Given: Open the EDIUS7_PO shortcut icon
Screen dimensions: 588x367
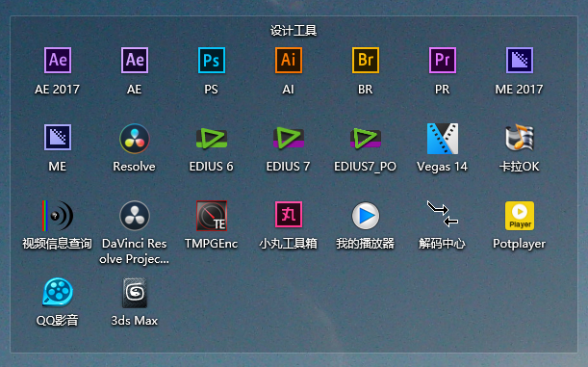Looking at the screenshot, I should coord(366,138).
